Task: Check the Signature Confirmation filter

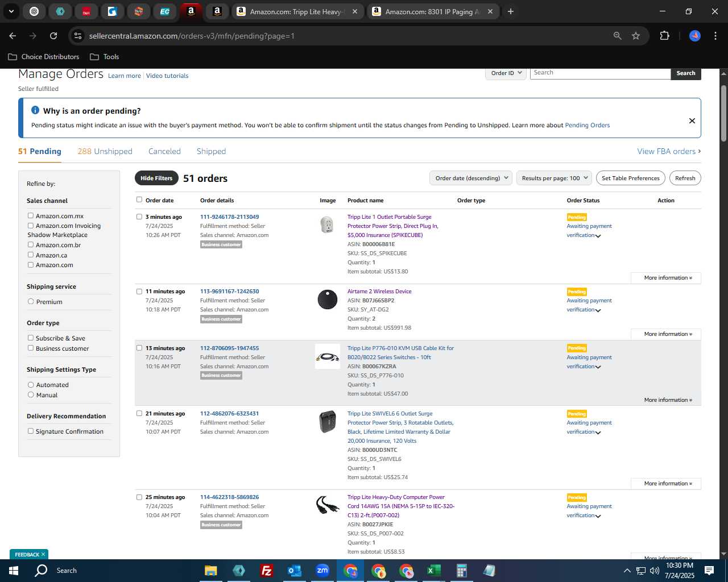Action: click(x=31, y=431)
